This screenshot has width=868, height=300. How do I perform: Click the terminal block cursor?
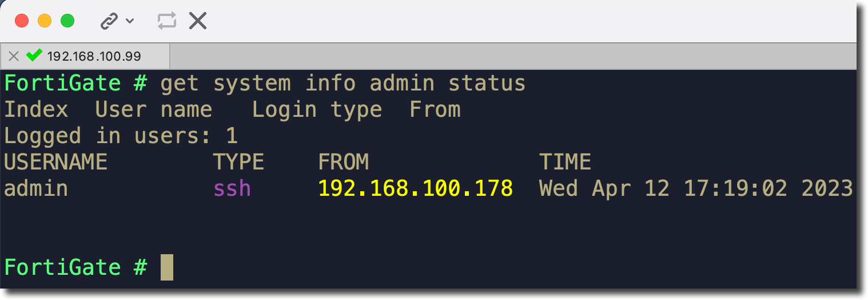[166, 267]
